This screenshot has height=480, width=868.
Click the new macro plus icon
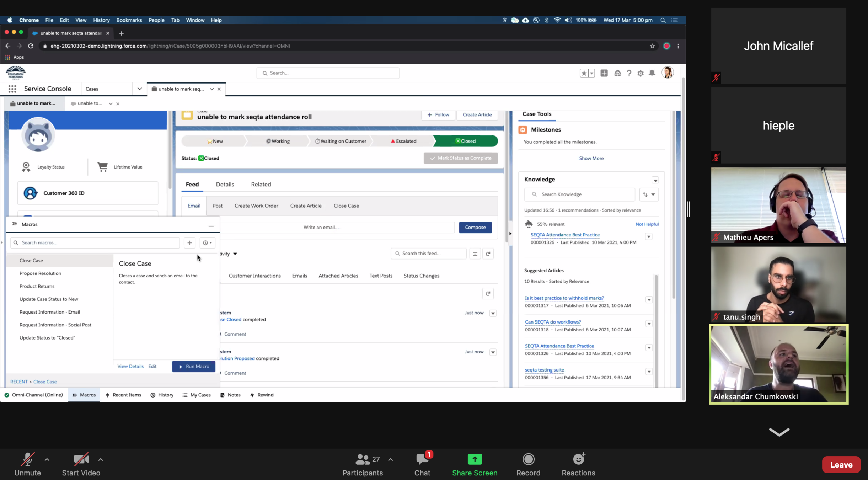click(x=189, y=243)
